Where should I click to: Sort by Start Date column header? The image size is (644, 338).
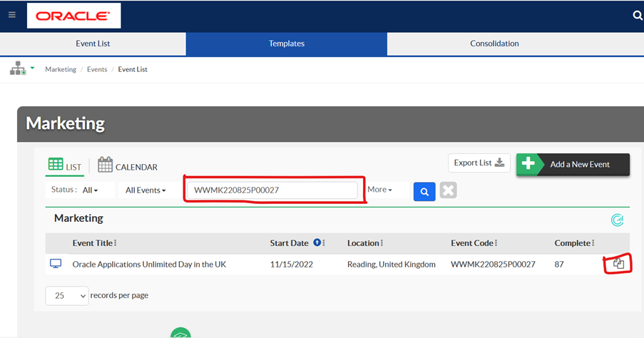[289, 243]
